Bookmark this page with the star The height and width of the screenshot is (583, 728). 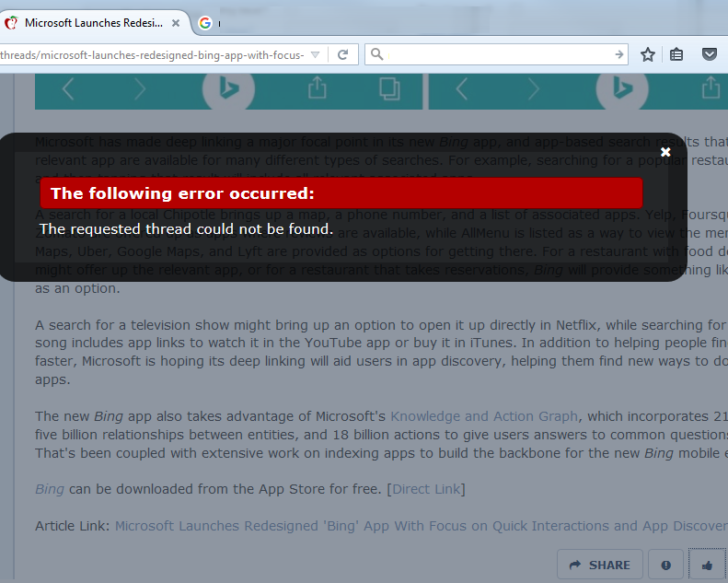click(x=648, y=55)
